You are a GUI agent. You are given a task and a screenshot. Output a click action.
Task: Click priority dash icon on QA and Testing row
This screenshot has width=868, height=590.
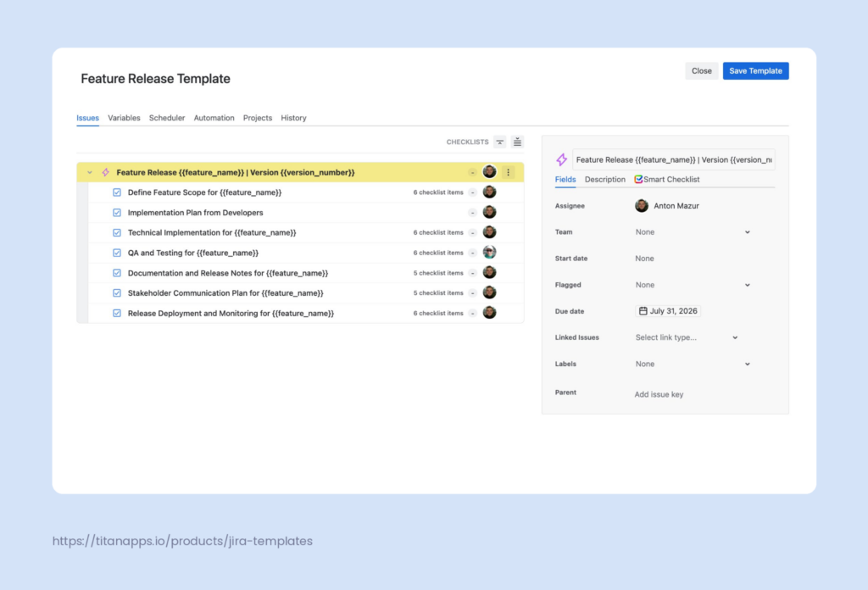tap(473, 253)
